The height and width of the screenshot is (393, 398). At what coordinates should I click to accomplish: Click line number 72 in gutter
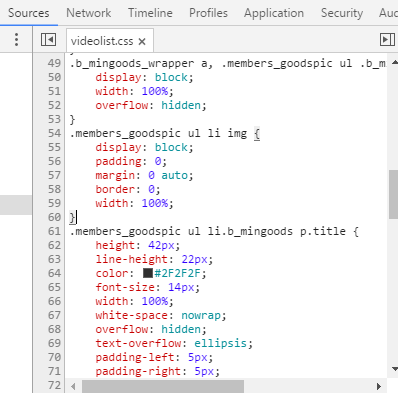54,385
